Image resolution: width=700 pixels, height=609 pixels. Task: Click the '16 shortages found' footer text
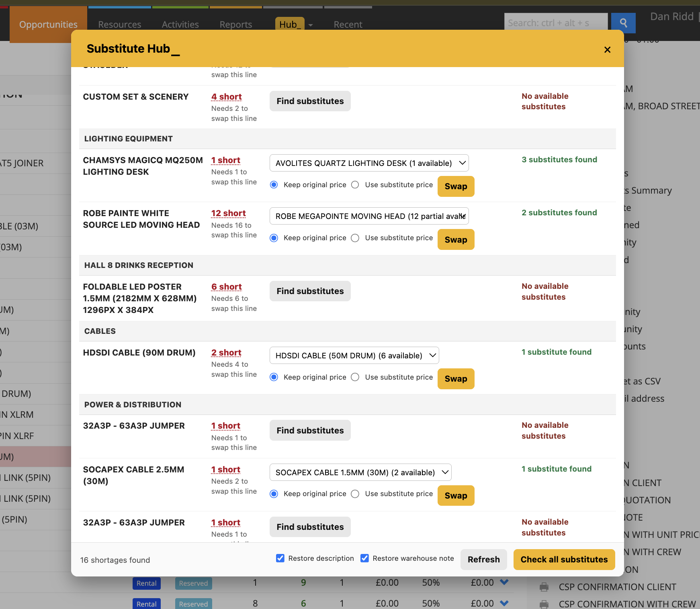tap(115, 560)
